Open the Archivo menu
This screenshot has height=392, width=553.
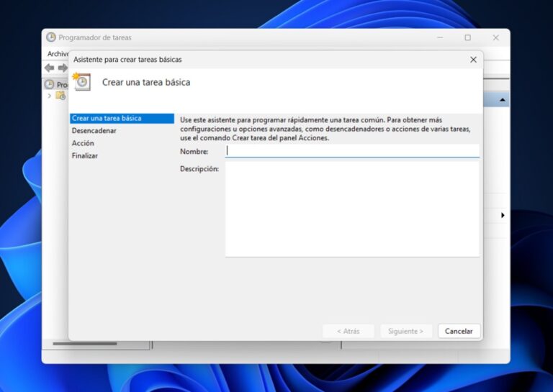coord(58,54)
